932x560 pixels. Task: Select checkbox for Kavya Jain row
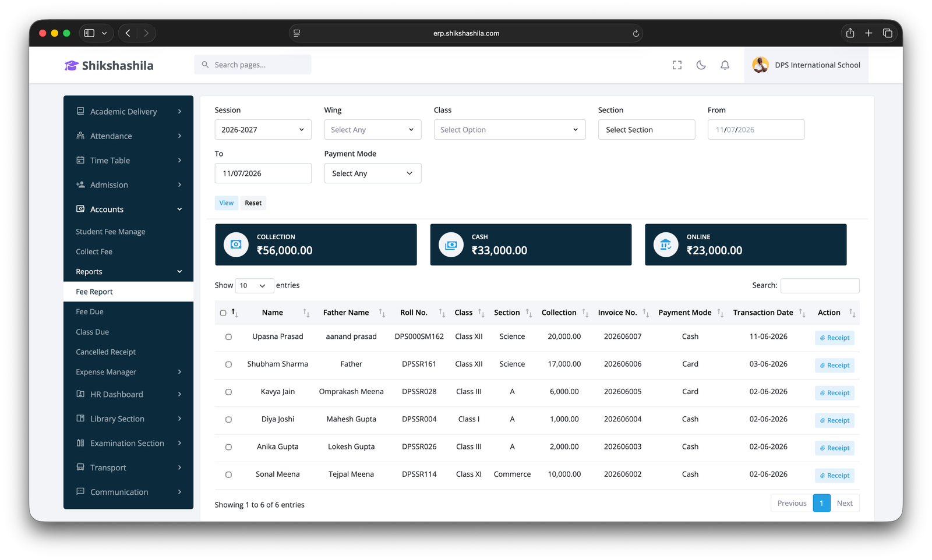[228, 392]
